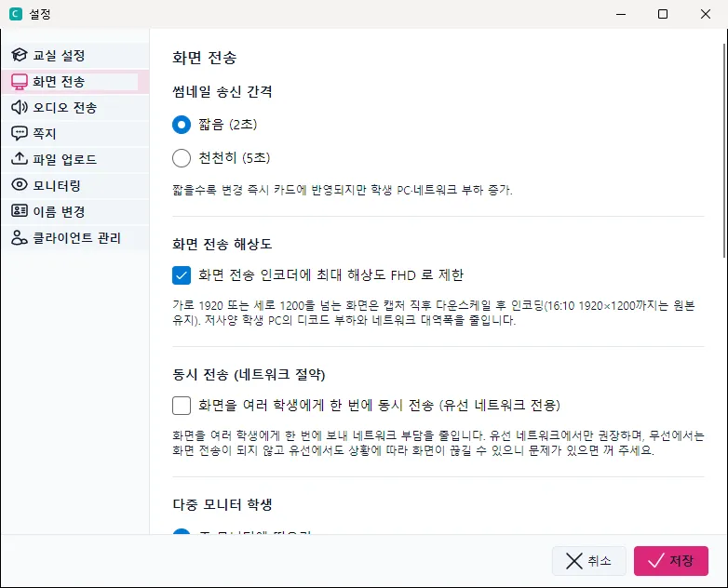Choose the 천천히 (5초) radio option
Screen dimensions: 728x588
[182, 158]
